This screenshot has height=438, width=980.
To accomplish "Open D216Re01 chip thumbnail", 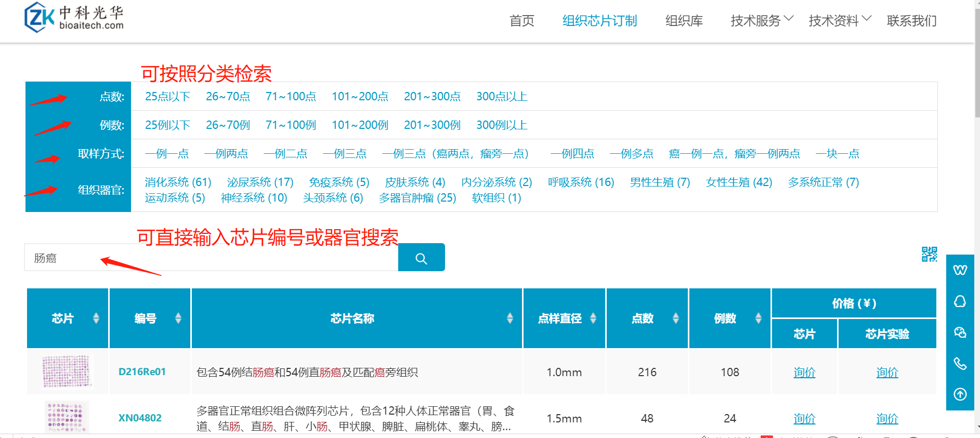I will 67,371.
